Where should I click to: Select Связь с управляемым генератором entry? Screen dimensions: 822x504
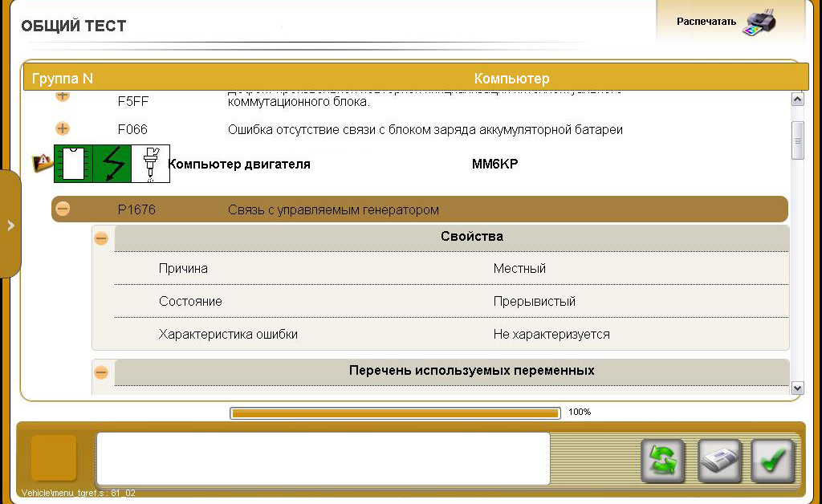pos(333,209)
